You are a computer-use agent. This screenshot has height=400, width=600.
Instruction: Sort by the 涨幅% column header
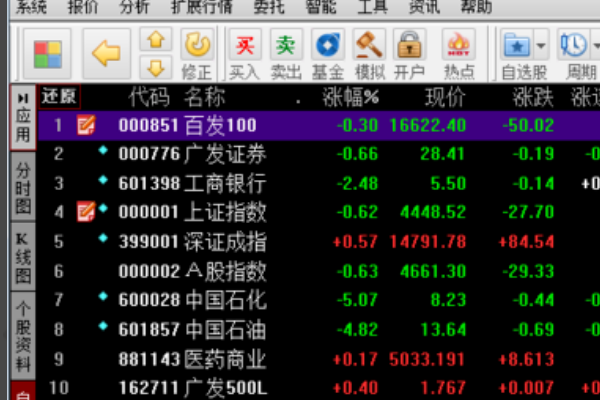coord(351,97)
